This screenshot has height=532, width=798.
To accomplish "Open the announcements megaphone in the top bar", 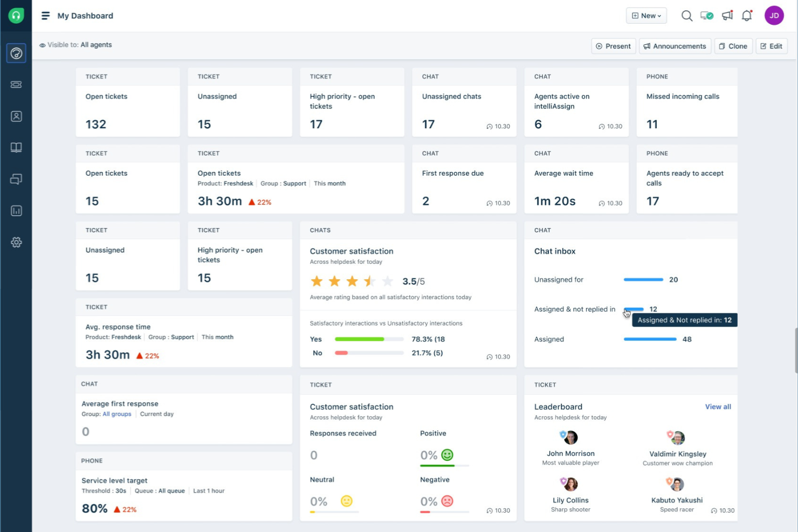I will [x=727, y=16].
